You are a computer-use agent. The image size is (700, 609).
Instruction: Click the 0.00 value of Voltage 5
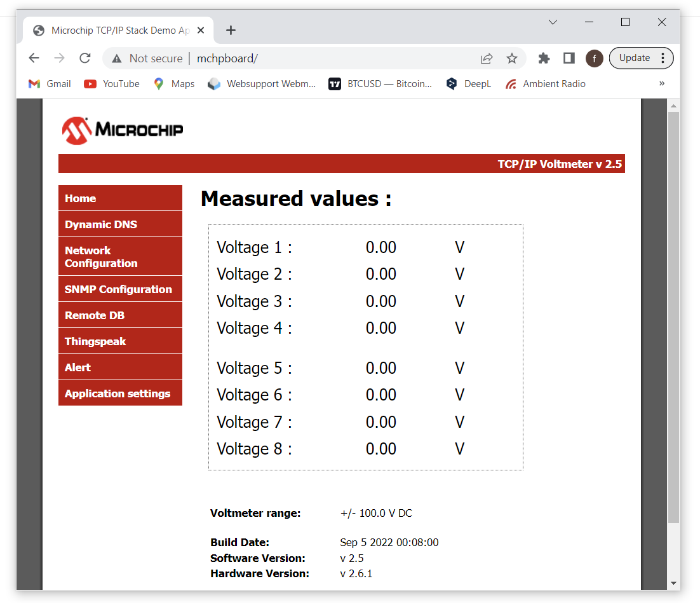click(x=380, y=368)
